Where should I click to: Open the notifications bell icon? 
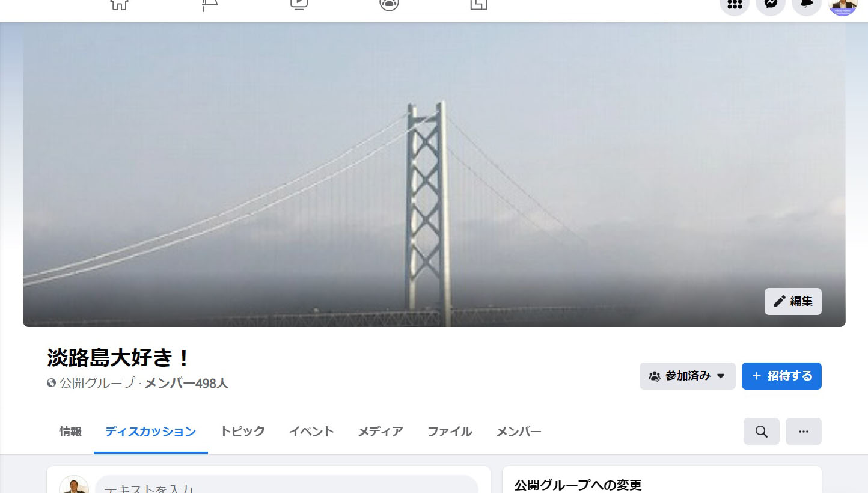[807, 4]
